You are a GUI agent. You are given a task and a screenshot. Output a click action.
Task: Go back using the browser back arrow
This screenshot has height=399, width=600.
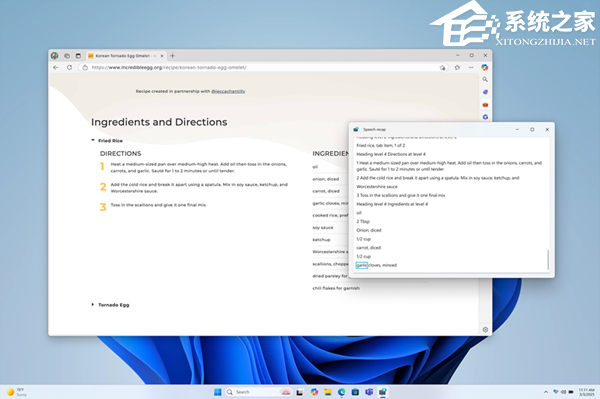point(56,67)
